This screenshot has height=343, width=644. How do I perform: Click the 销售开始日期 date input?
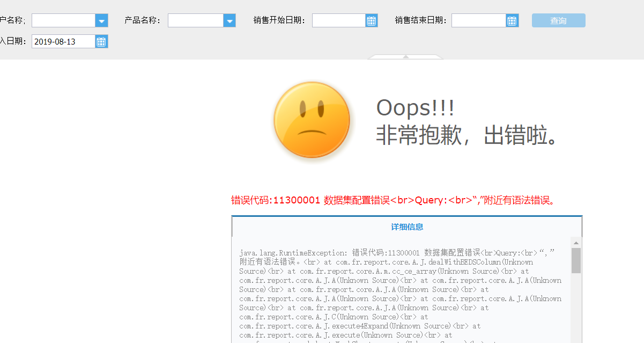[x=339, y=20]
